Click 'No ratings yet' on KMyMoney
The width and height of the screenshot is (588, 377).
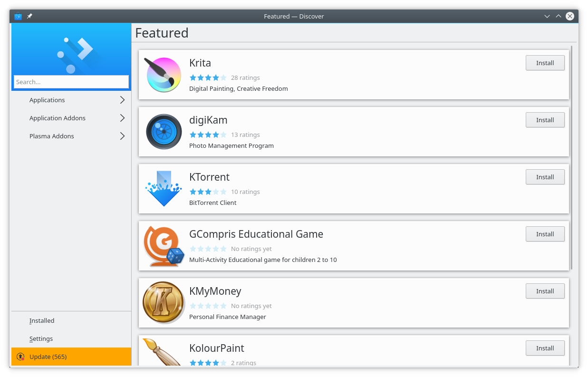(251, 306)
